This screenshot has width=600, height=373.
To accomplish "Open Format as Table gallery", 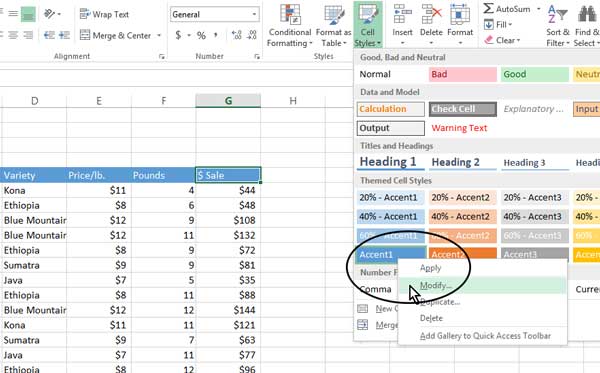I will click(x=333, y=25).
